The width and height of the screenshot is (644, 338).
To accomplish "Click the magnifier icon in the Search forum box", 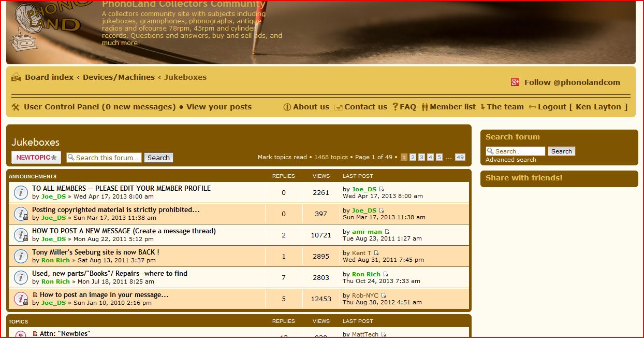I will point(490,151).
